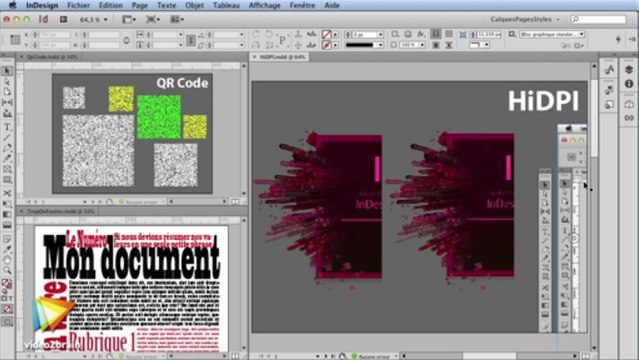Viewport: 639px width, 360px height.
Task: Enable wrap around bounding box
Action: 449,34
